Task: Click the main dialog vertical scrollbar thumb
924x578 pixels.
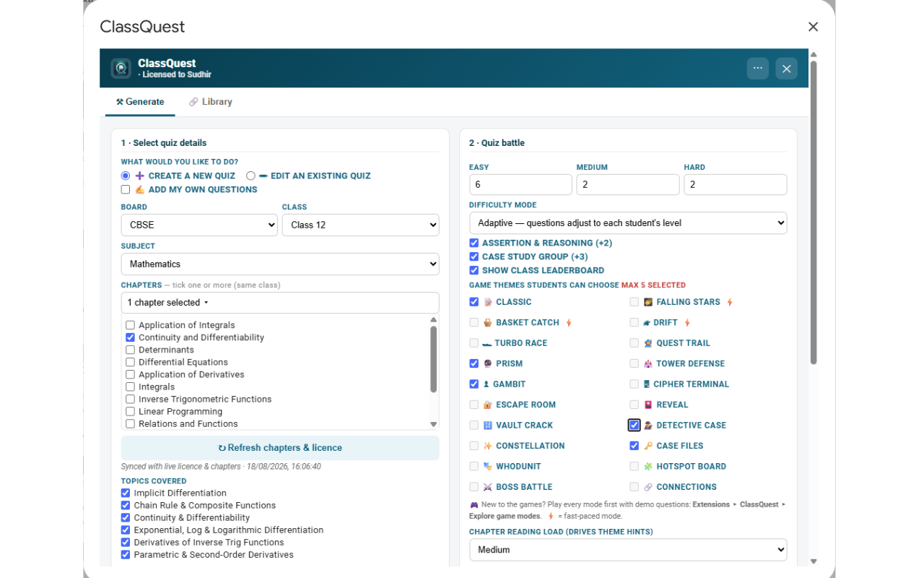Action: pos(814,212)
